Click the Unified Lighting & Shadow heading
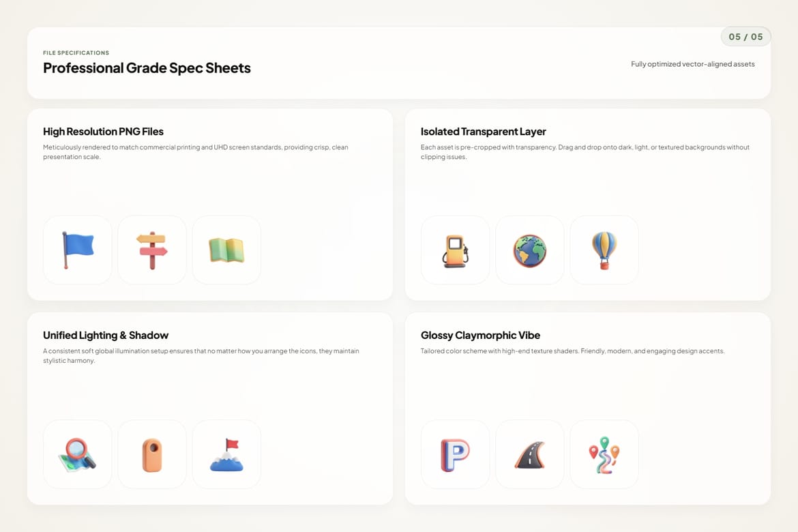Viewport: 798px width, 532px height. 105,335
